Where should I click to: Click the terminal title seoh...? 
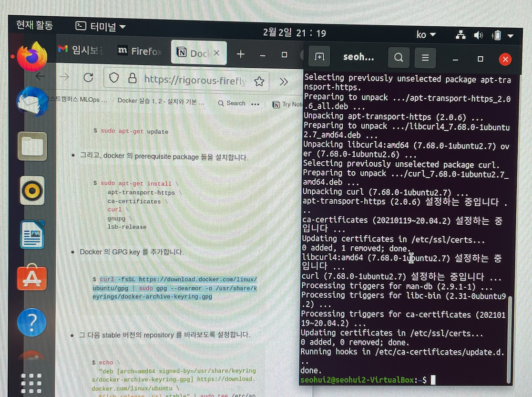pyautogui.click(x=358, y=57)
